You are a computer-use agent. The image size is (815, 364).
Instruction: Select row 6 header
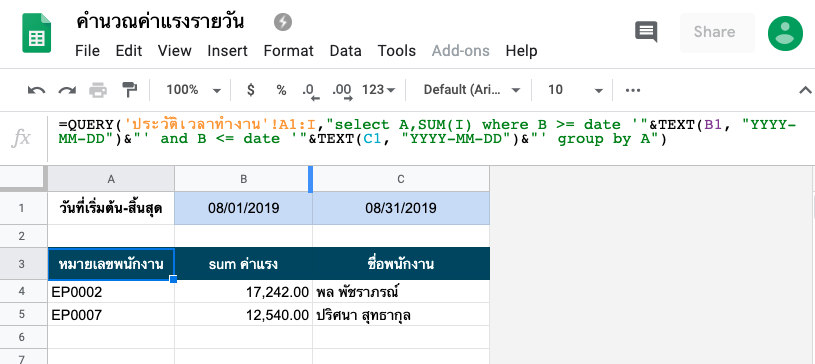[22, 337]
